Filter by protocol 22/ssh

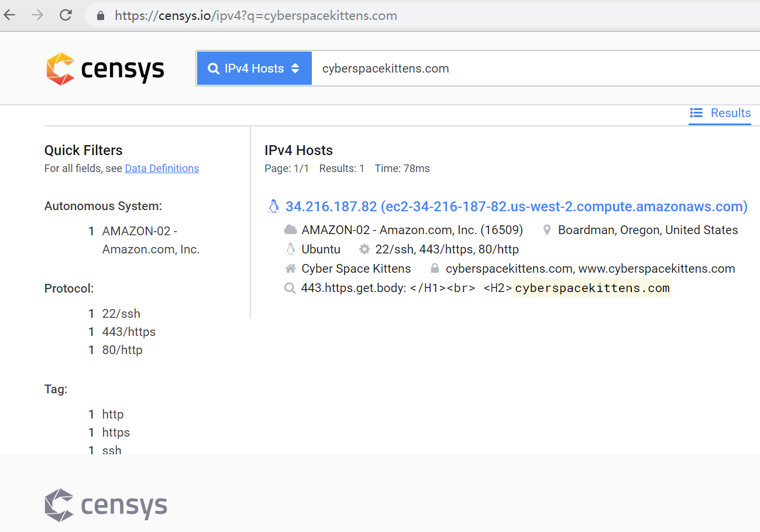tap(121, 314)
